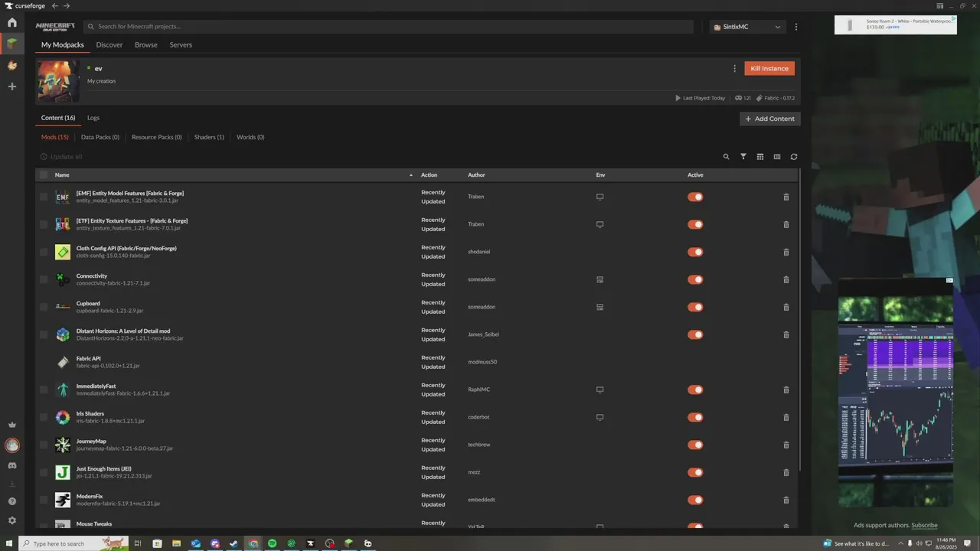Switch to grid view icon
980x551 pixels.
[x=760, y=157]
